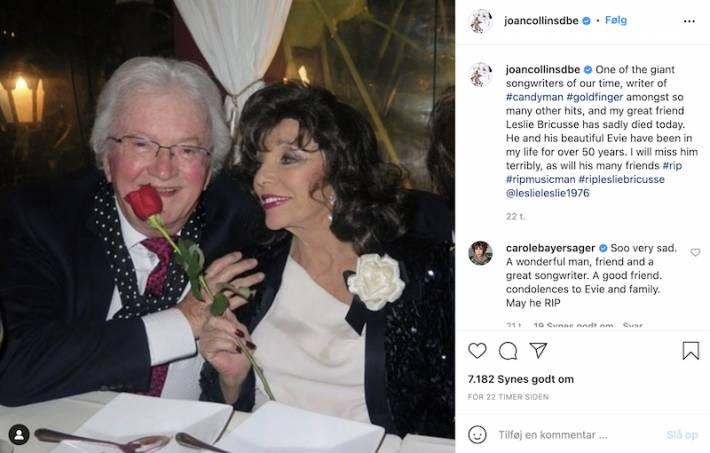Image resolution: width=710 pixels, height=453 pixels.
Task: Click carolebayersager's avatar thumbnail
Action: (x=480, y=253)
